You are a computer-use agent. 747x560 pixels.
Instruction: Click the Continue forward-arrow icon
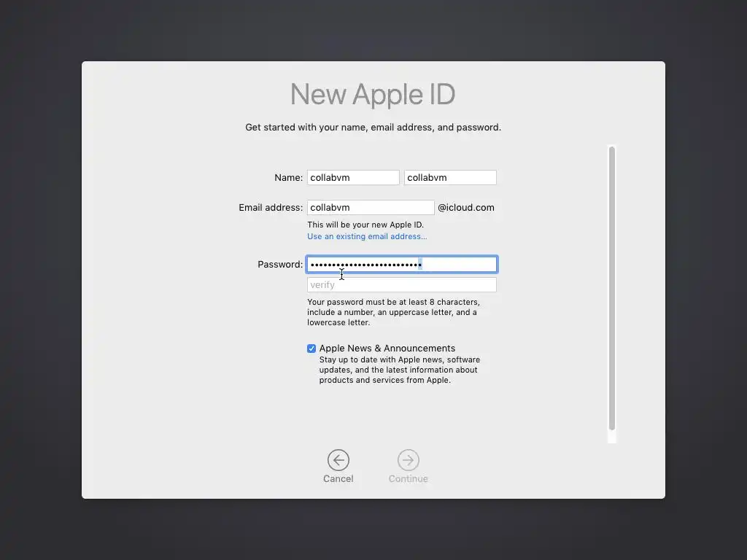(x=409, y=460)
